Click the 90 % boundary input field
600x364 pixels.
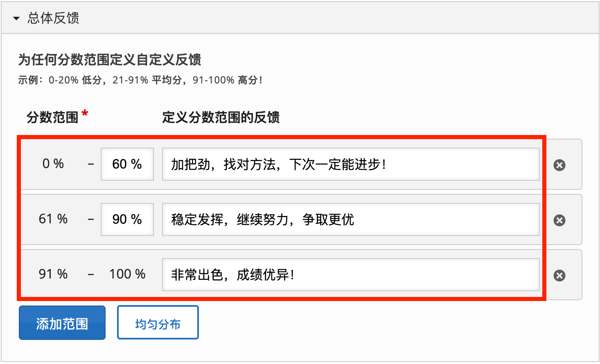(127, 219)
